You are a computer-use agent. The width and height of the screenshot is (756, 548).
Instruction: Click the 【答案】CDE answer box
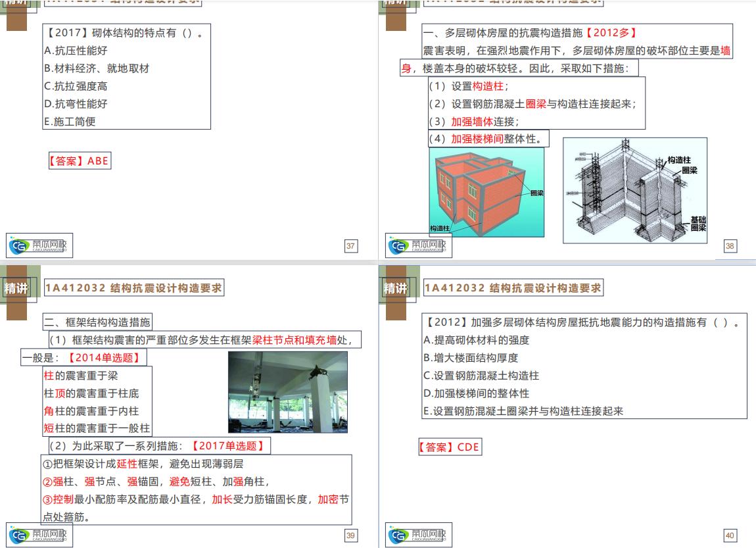[450, 447]
